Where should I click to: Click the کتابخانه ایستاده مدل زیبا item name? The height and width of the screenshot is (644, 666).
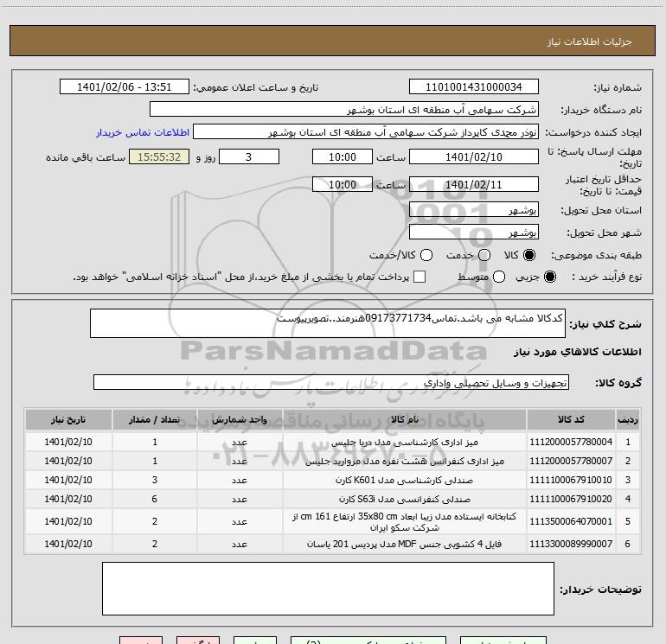[x=405, y=522]
